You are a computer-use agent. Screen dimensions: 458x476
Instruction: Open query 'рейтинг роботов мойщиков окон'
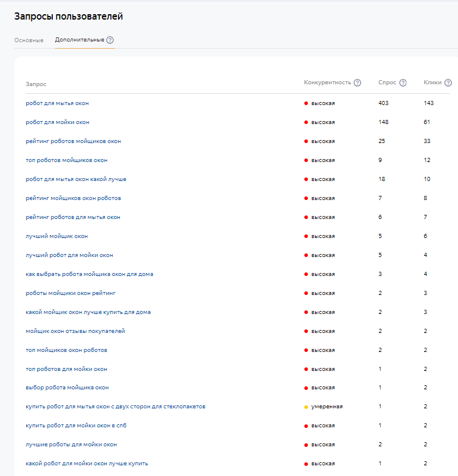(x=73, y=141)
